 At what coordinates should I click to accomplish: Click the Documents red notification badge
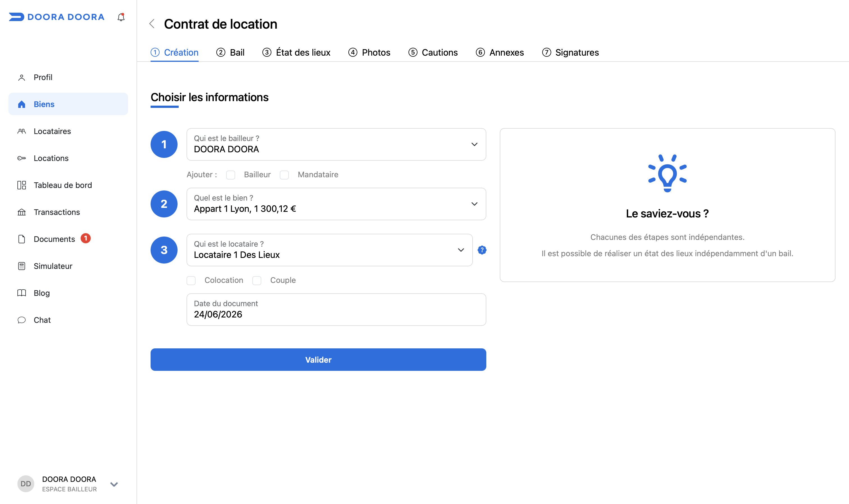pos(86,239)
